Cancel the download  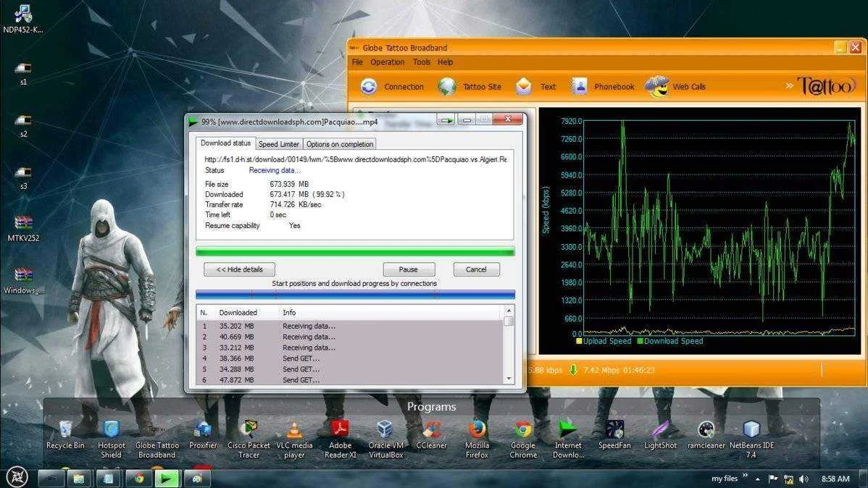pos(476,269)
